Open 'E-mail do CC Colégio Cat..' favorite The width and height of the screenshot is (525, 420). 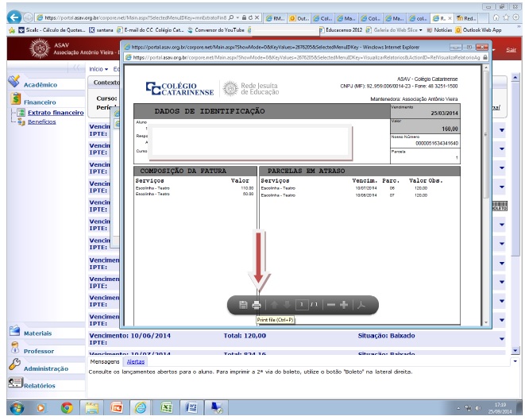[x=150, y=30]
